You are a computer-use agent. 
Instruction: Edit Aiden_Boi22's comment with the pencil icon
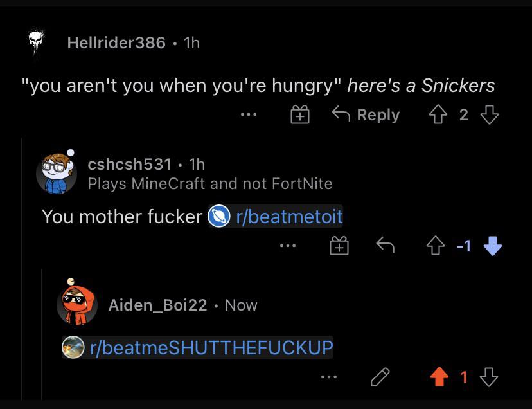(380, 376)
